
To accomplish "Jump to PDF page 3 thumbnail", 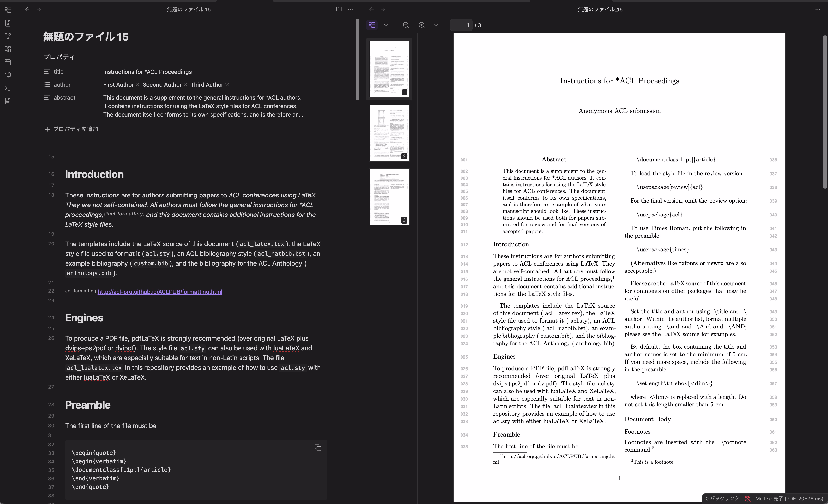I will [x=389, y=197].
